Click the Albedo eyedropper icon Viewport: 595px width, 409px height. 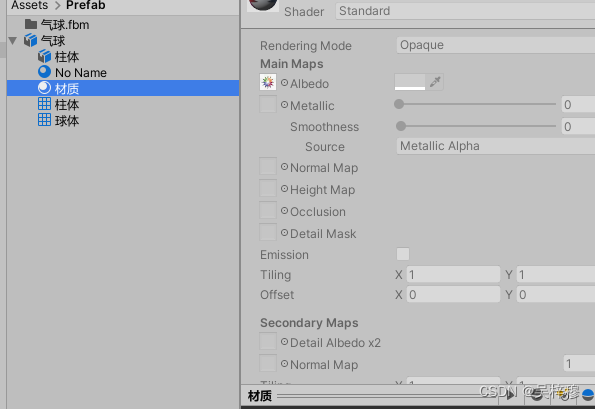pos(435,82)
